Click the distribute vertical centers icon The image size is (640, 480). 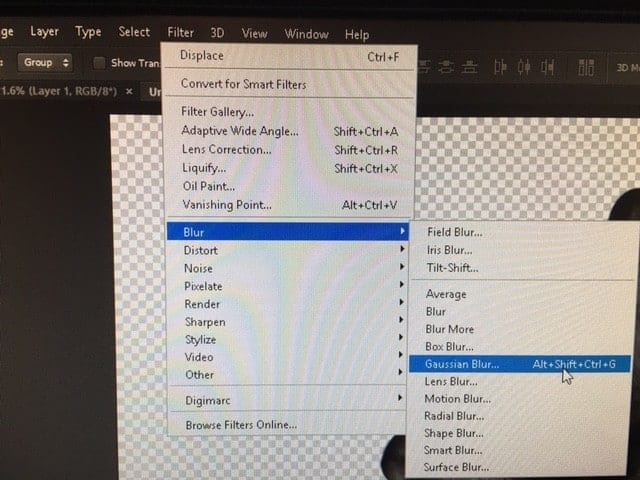click(x=444, y=67)
